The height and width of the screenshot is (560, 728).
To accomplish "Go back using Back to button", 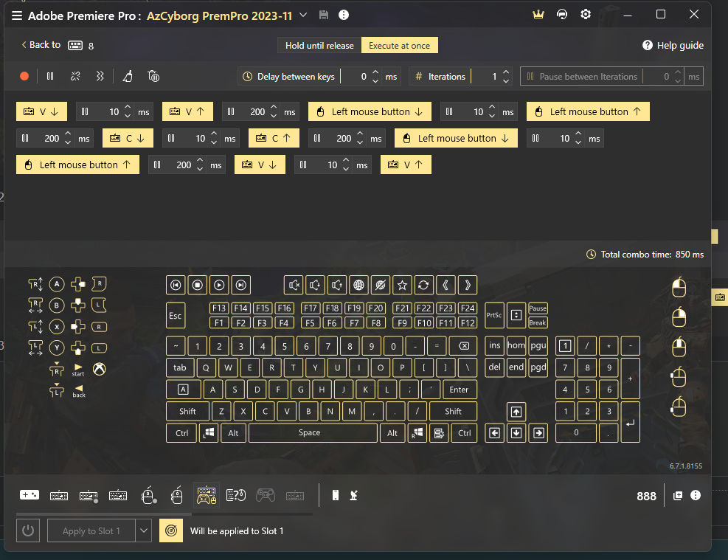I will pos(41,45).
